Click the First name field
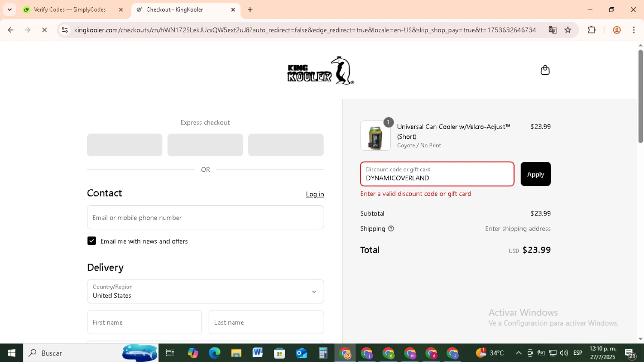The image size is (644, 362). point(144,322)
